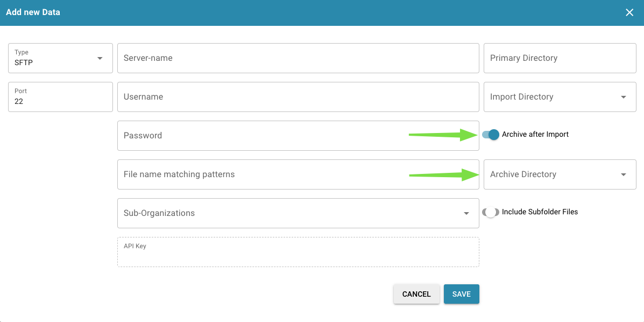The image size is (644, 322).
Task: Expand the Import Directory dropdown
Action: tap(560, 97)
